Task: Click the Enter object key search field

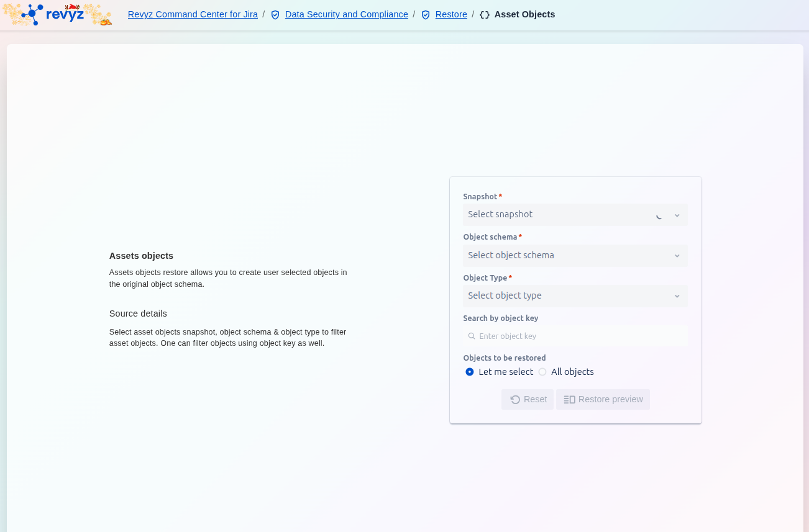Action: tap(578, 336)
